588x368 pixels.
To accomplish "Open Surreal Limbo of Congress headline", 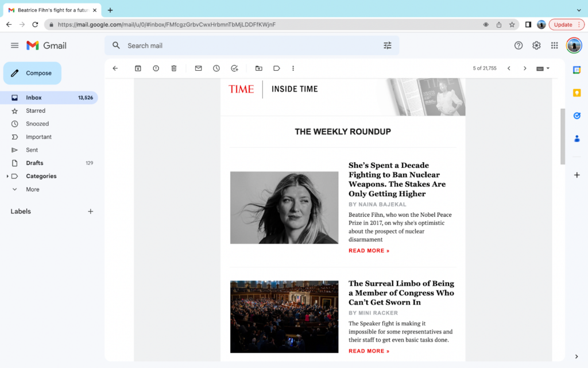I will tap(401, 293).
